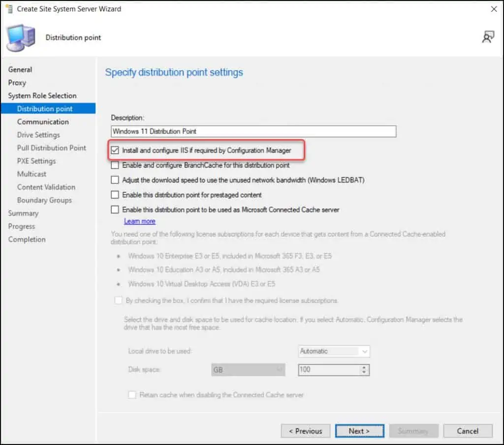
Task: Click the Description text field
Action: pyautogui.click(x=253, y=131)
